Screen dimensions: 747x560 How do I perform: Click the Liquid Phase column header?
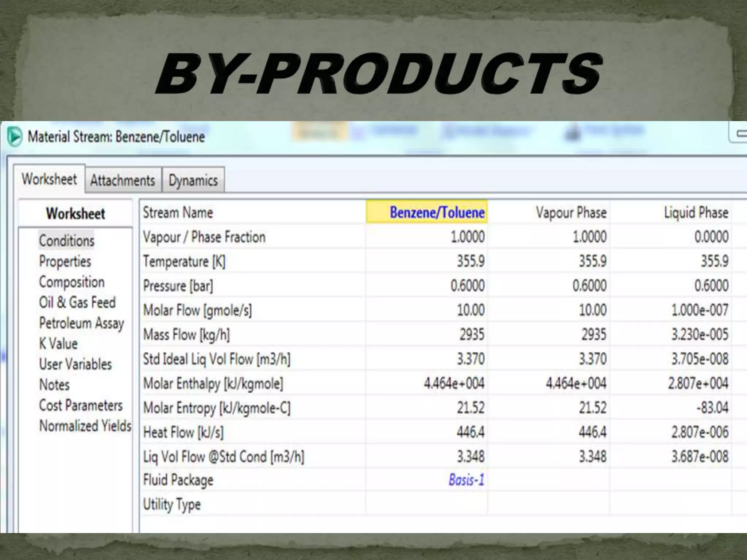click(x=696, y=212)
